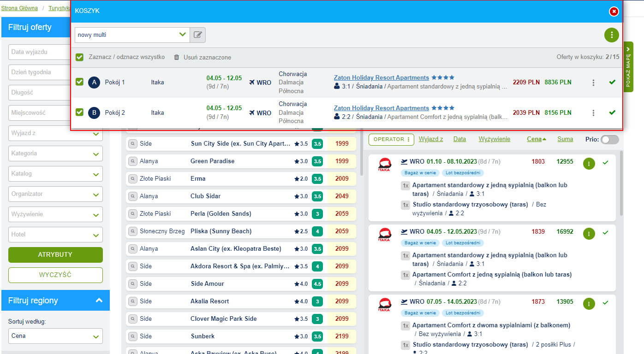Click magnifier icon beside Club Sidar
The height and width of the screenshot is (354, 644).
coord(133,196)
